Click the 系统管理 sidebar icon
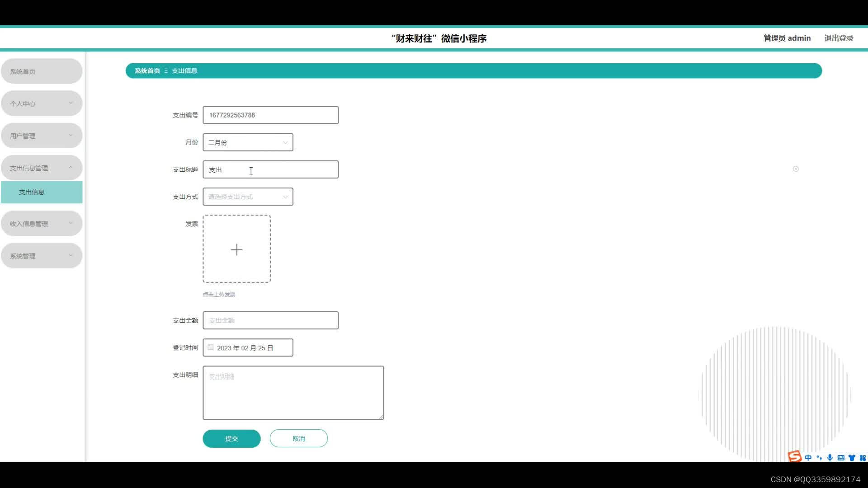This screenshot has height=488, width=868. pyautogui.click(x=42, y=255)
